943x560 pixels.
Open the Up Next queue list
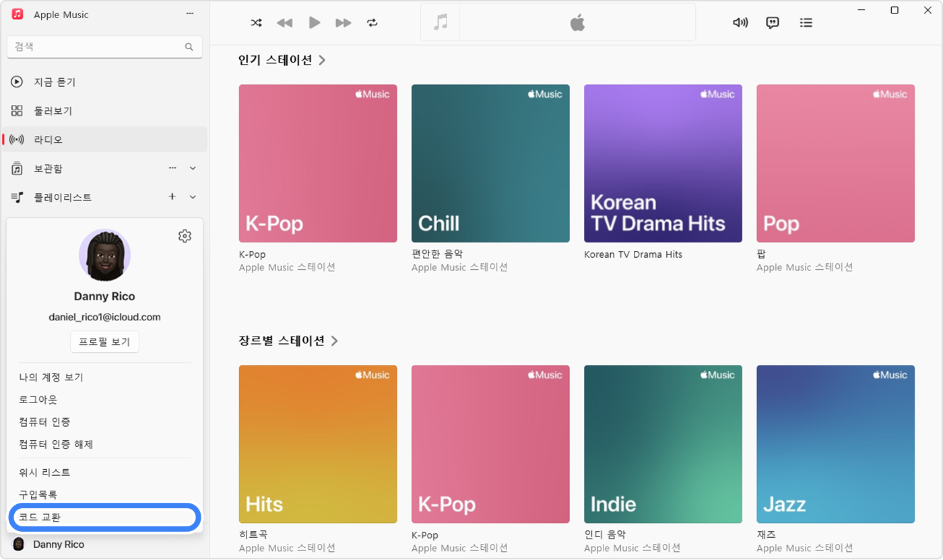(806, 23)
